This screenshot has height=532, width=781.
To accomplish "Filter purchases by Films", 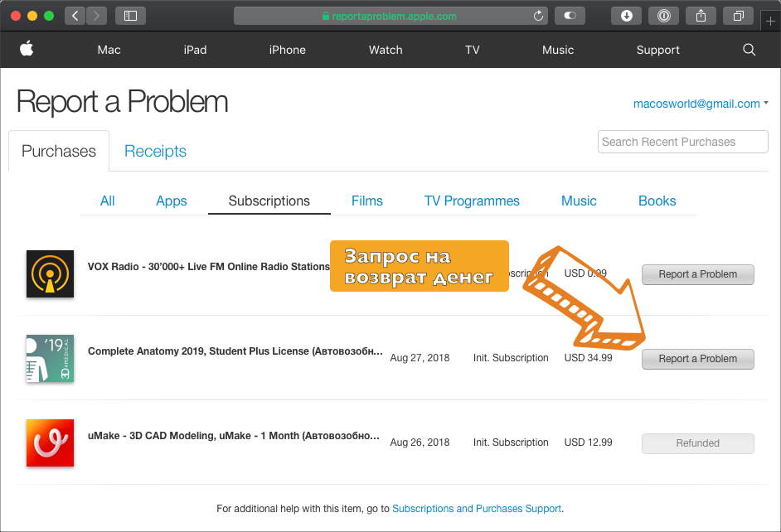I will (x=367, y=201).
